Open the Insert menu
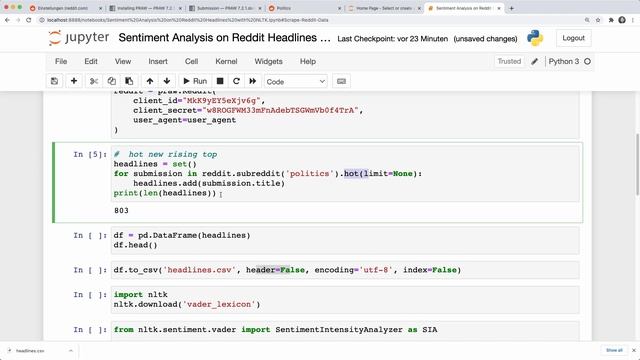The width and height of the screenshot is (640, 360). [158, 61]
